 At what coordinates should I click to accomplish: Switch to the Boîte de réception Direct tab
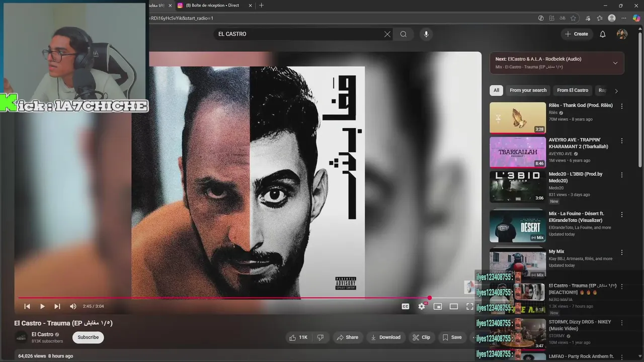212,6
